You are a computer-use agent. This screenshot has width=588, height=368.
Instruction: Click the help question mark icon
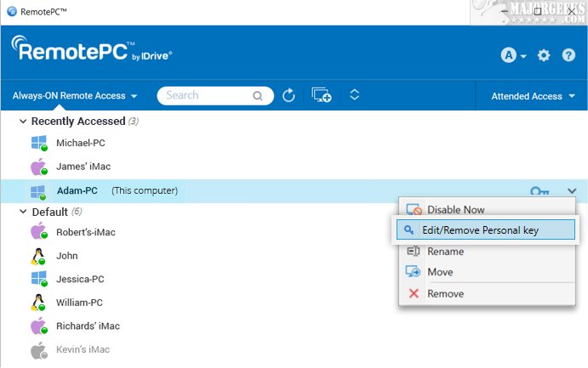[568, 55]
